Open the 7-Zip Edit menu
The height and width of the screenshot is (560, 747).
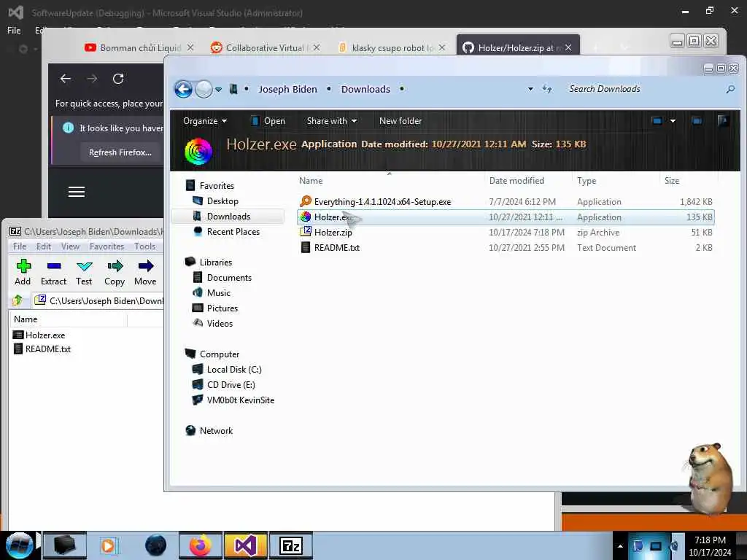click(43, 246)
